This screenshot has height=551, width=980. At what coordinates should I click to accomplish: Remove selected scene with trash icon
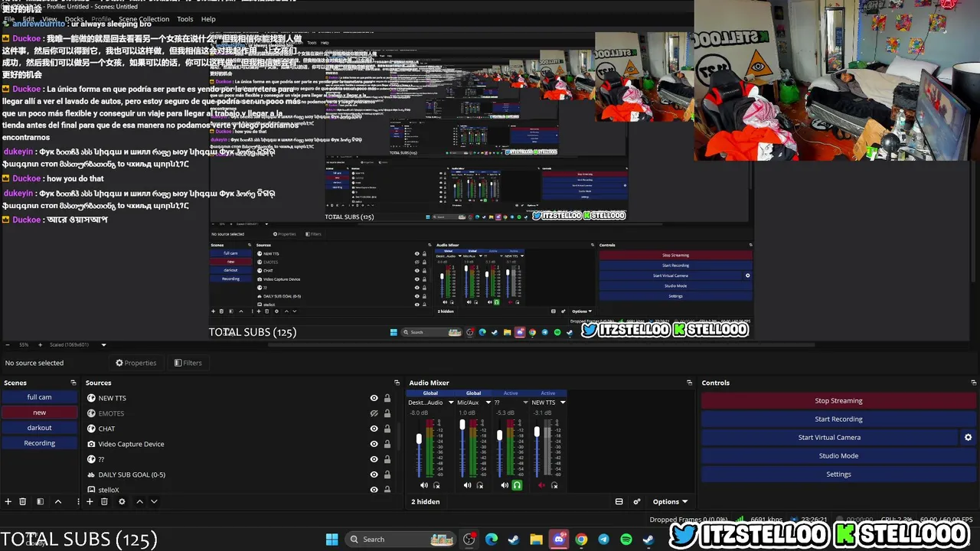click(23, 501)
